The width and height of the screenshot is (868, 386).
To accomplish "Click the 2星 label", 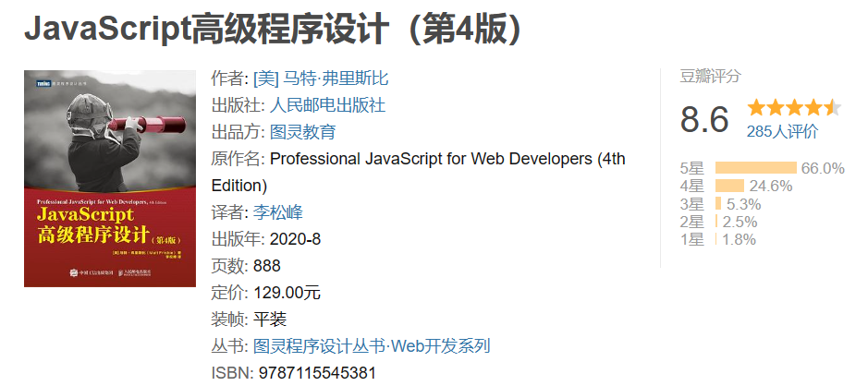I will point(692,222).
